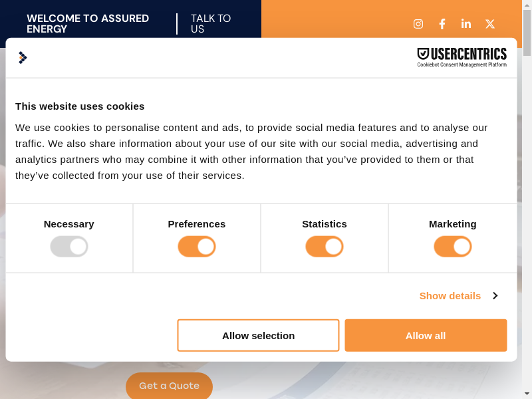Disable the Preferences cookies switch
The width and height of the screenshot is (532, 399).
(x=197, y=247)
